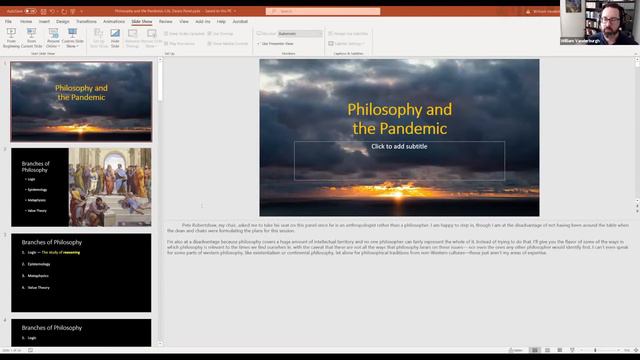Click slide panel scrollbar up arrow

pyautogui.click(x=160, y=60)
